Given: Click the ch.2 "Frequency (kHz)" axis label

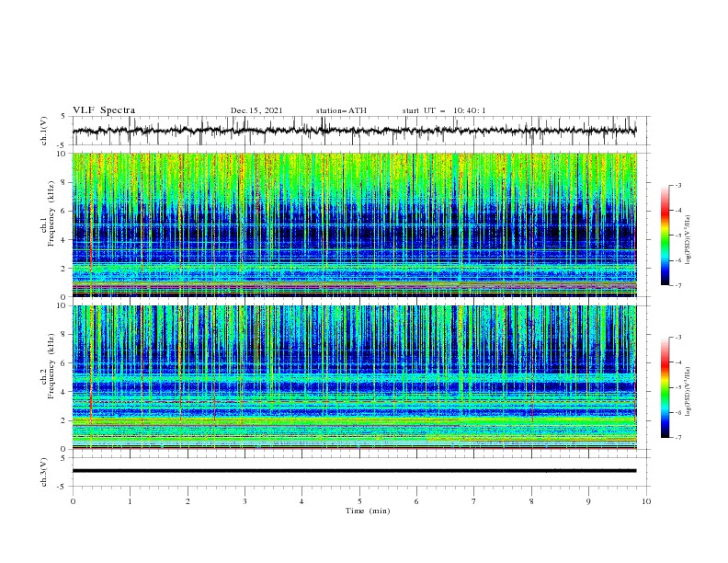Looking at the screenshot, I should [51, 365].
